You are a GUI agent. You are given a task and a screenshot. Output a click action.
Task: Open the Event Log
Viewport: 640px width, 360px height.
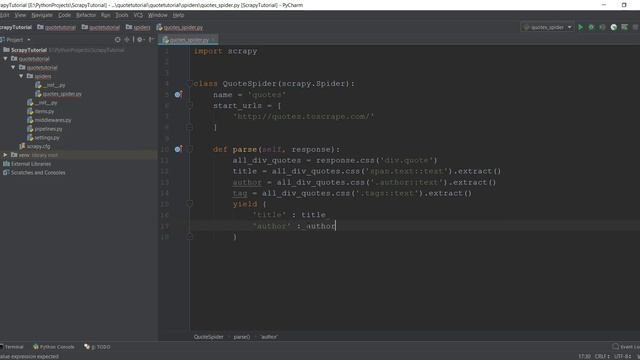626,347
